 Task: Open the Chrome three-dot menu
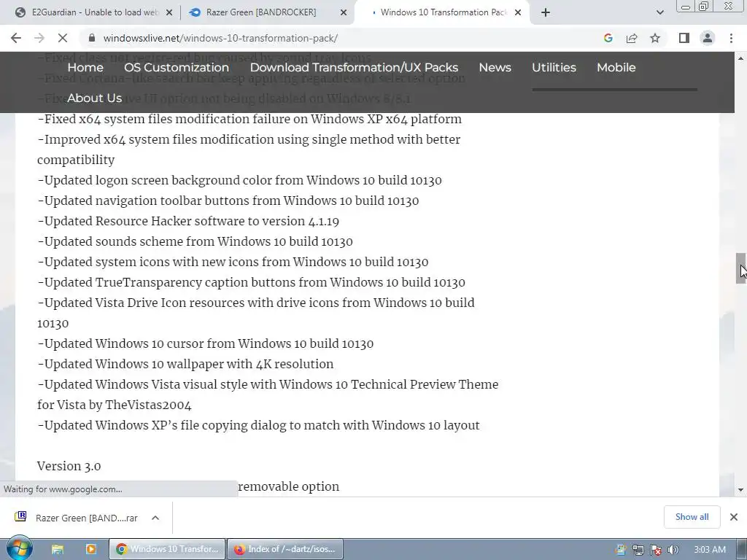click(x=731, y=38)
